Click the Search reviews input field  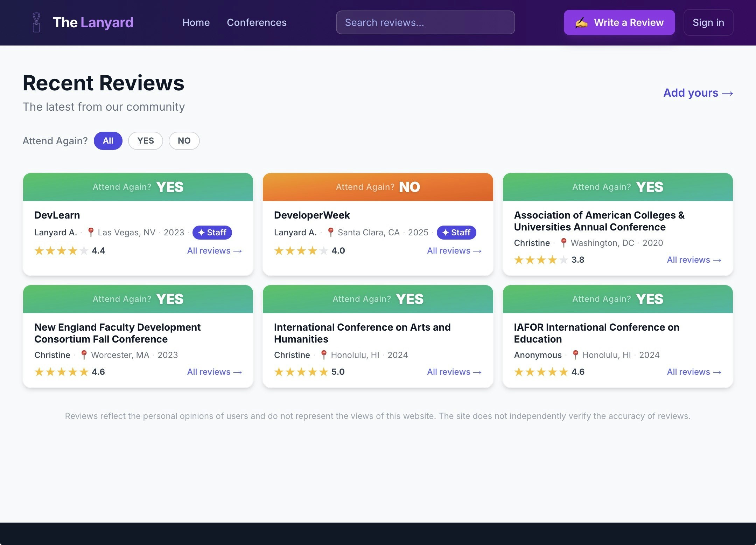(425, 22)
